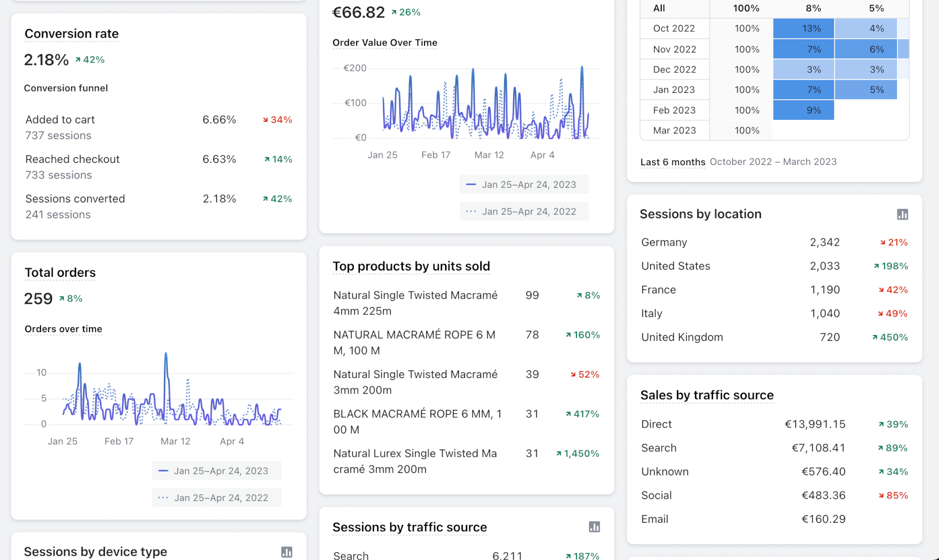Click the Search sales value €7,108.41
Screen dimensions: 939x560
tap(818, 448)
